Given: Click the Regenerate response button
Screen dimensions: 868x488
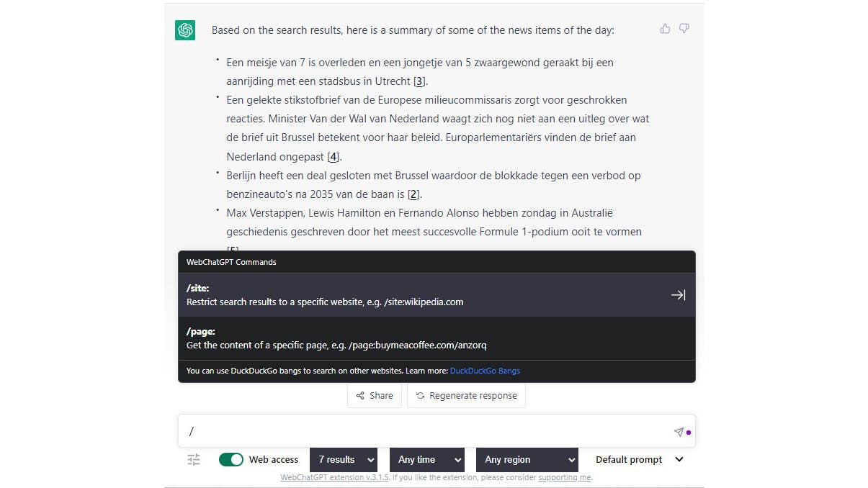Looking at the screenshot, I should coord(466,395).
